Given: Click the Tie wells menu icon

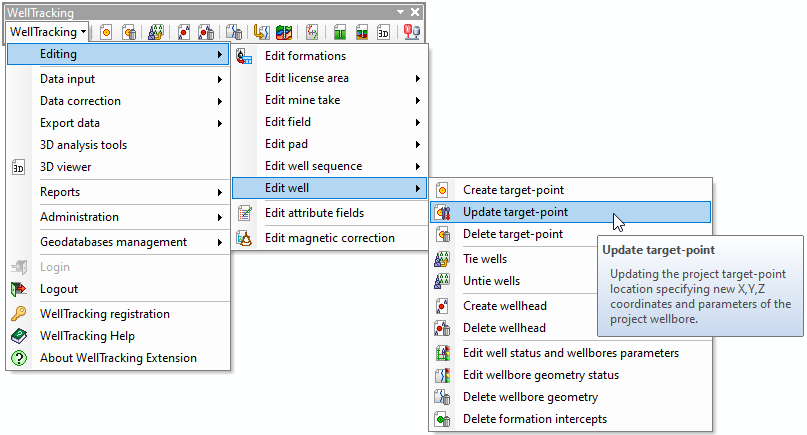Looking at the screenshot, I should click(442, 259).
